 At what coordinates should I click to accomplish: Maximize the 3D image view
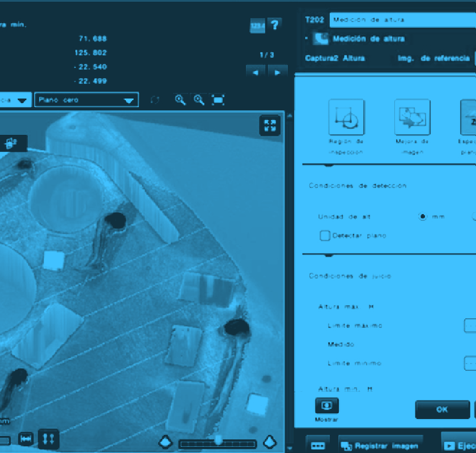270,126
